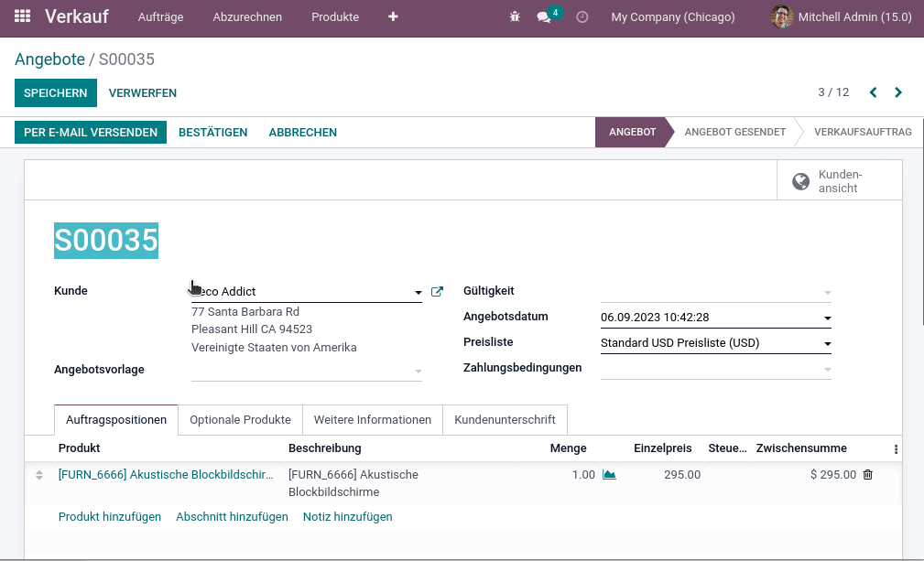
Task: Open the external link for customer Deco Addict
Action: click(x=437, y=291)
